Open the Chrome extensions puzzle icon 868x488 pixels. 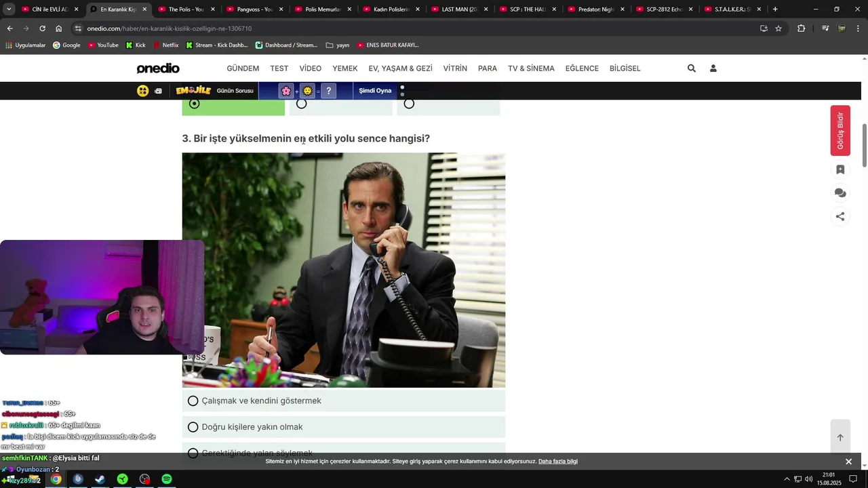(x=801, y=28)
